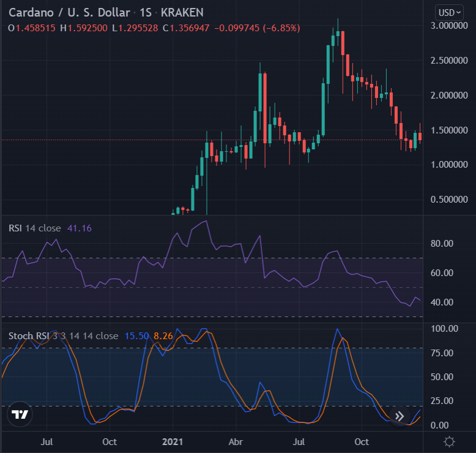Click the 1S interval label
The image size is (476, 453).
pos(146,13)
